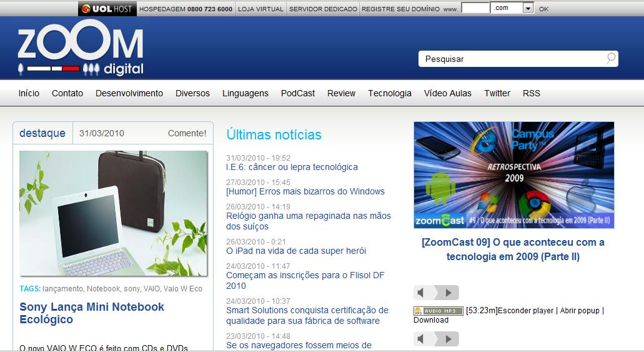Click the 27/03/2010 - 15:45 timestamp
The width and height of the screenshot is (644, 352).
click(258, 182)
